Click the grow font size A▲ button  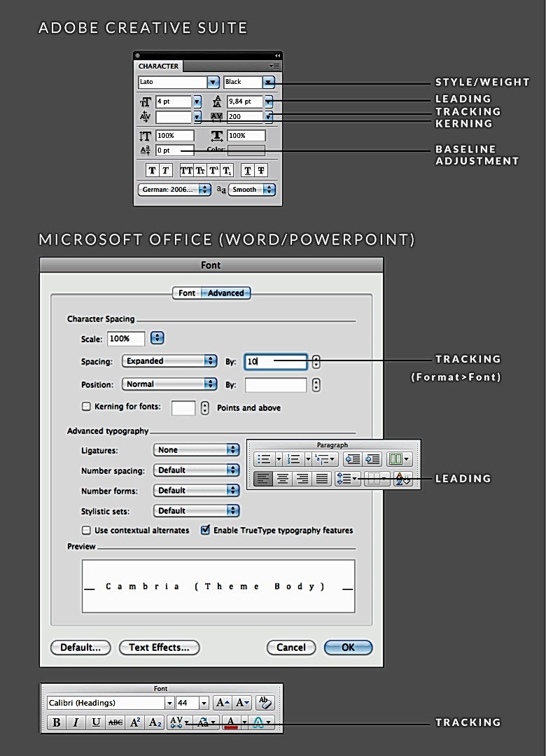click(x=223, y=703)
